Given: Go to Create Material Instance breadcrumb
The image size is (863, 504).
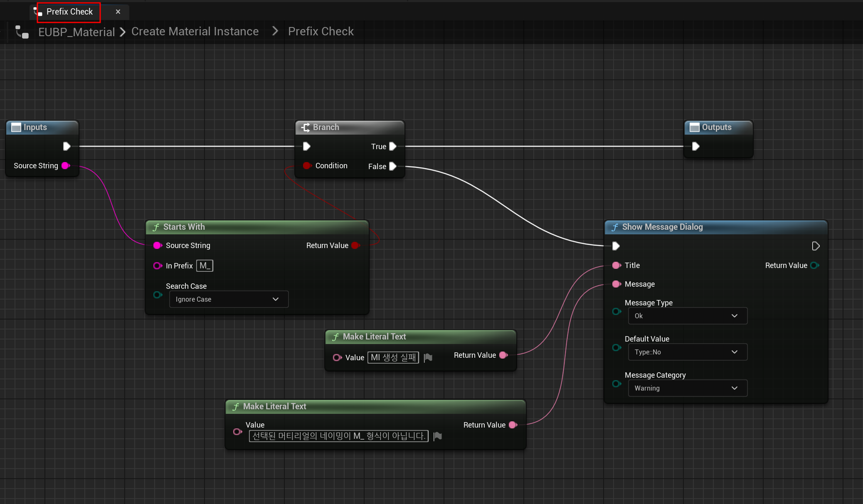Looking at the screenshot, I should tap(195, 32).
